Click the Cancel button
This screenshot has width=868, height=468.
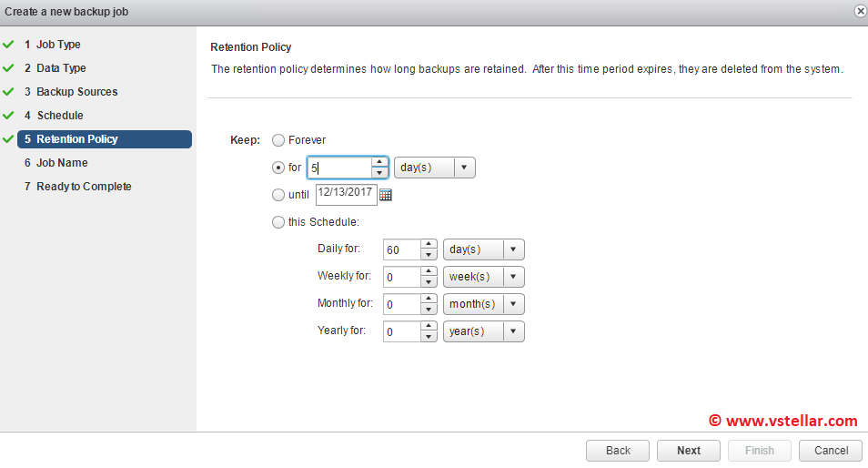click(831, 451)
